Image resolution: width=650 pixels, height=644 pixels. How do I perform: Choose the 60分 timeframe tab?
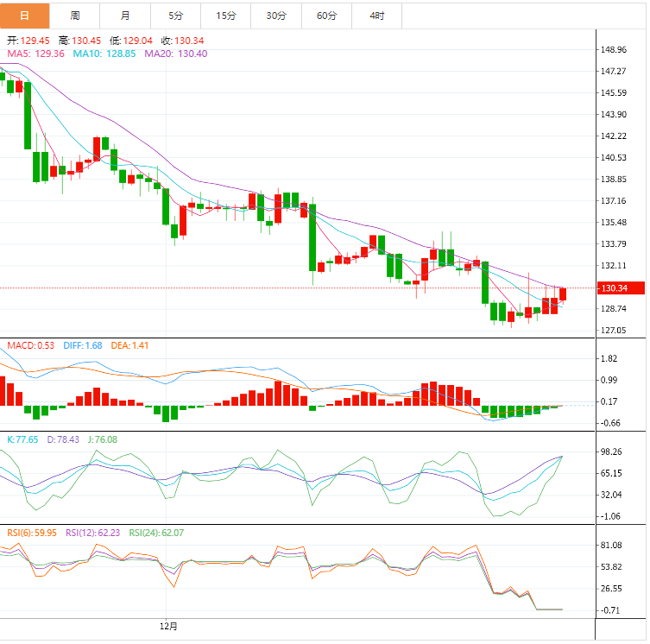coord(327,16)
